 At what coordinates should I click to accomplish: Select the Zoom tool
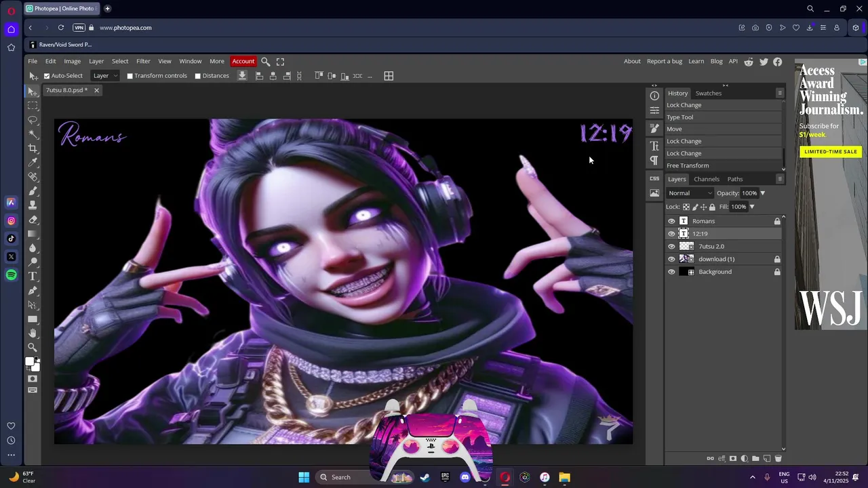pos(33,348)
